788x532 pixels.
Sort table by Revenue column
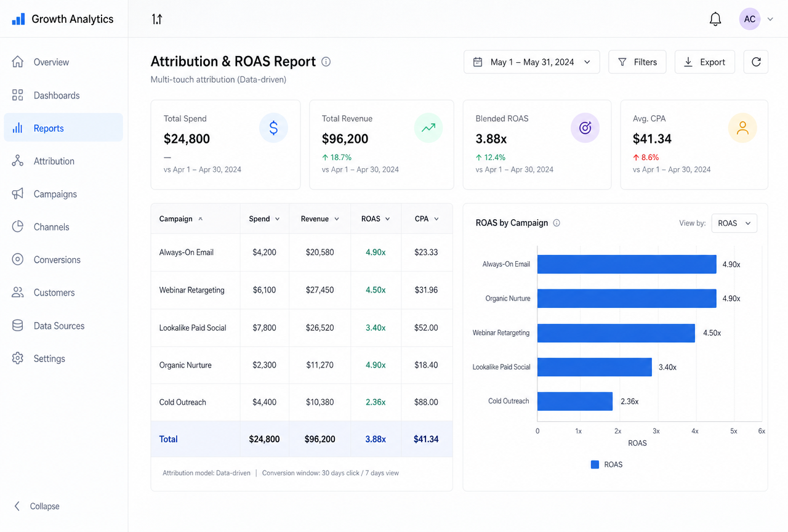[x=320, y=219]
